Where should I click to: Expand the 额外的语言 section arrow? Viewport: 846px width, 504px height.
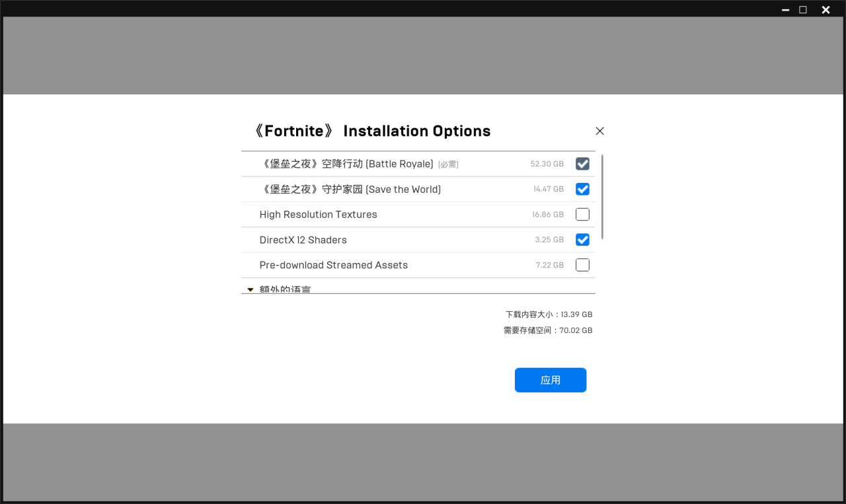click(250, 289)
